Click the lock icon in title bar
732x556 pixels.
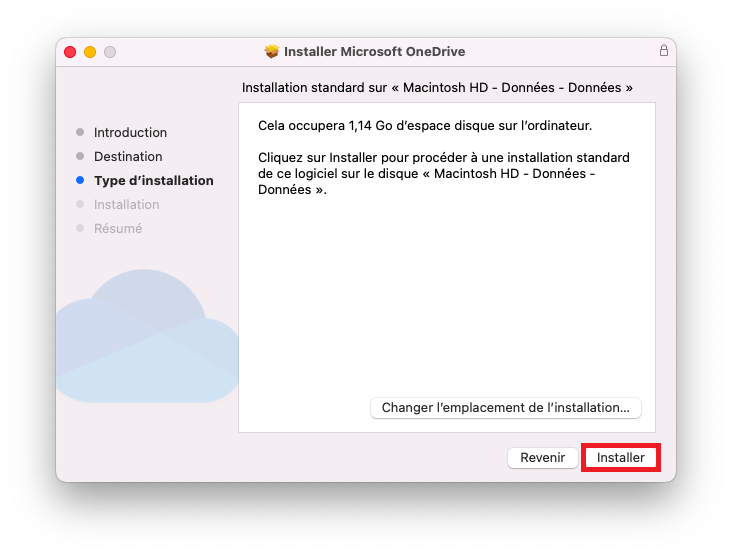click(663, 50)
